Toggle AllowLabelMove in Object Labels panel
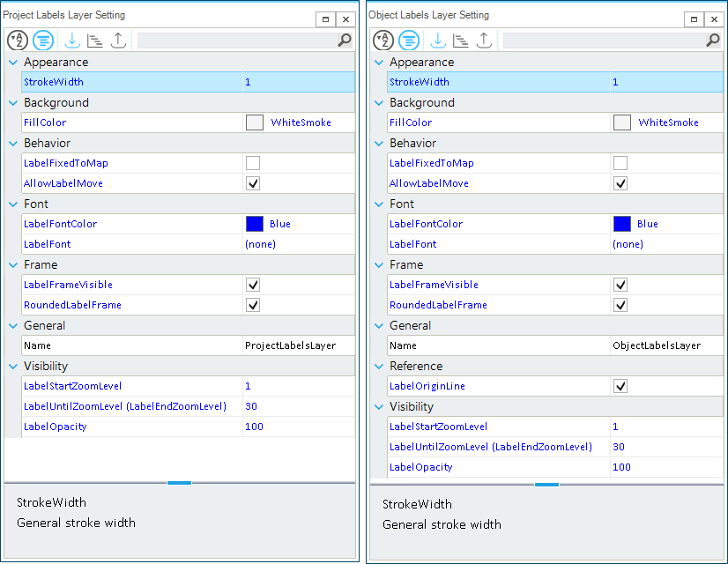 coord(620,183)
